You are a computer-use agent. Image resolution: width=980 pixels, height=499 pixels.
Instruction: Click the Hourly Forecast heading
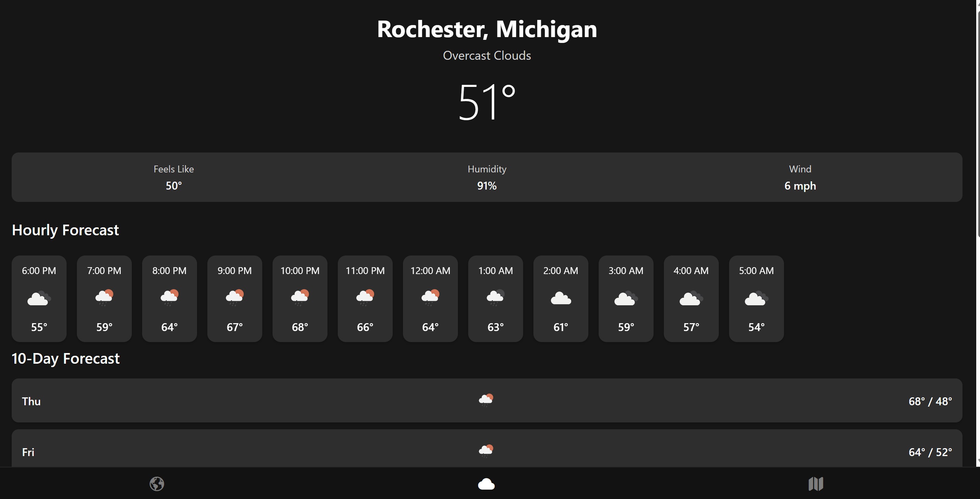66,230
